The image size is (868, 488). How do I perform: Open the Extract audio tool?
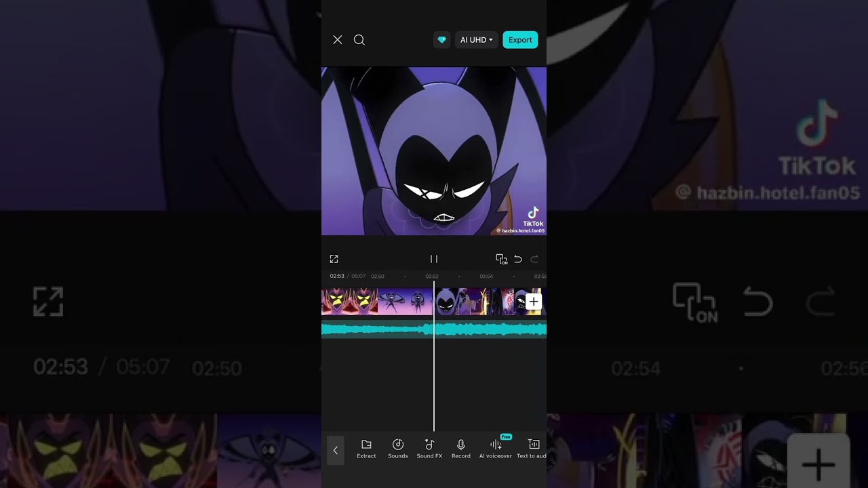click(366, 449)
